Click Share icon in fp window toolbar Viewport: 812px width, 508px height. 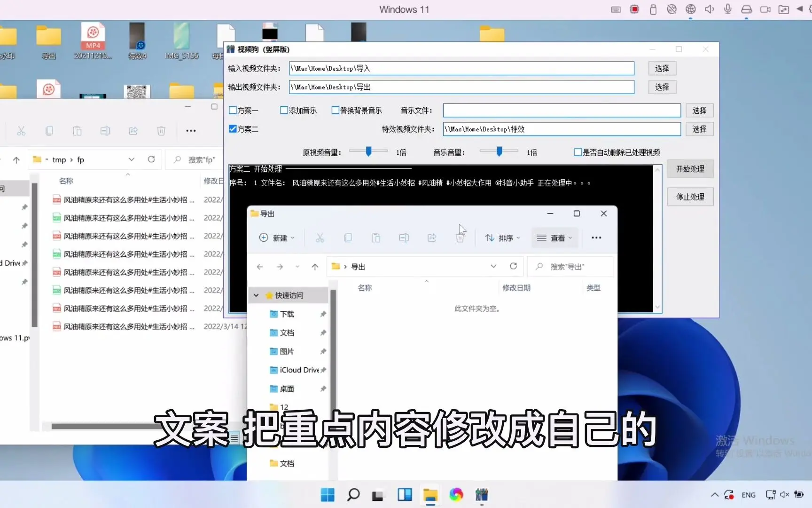click(133, 131)
